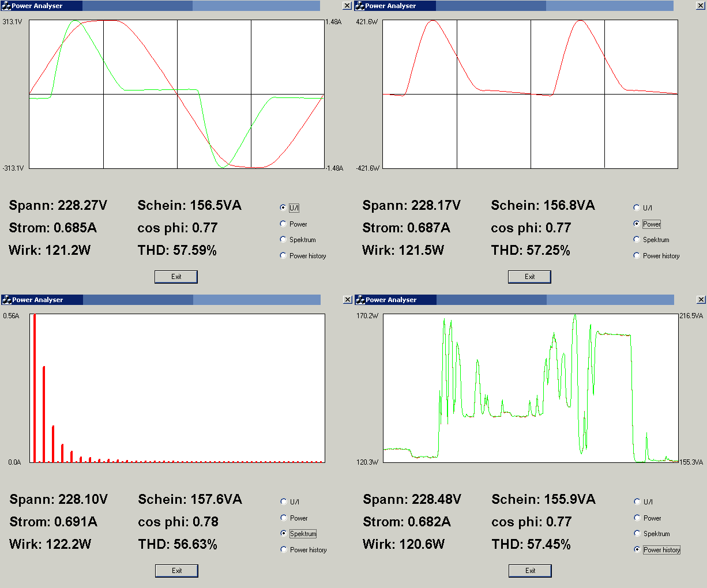The width and height of the screenshot is (707, 588).
Task: Click the 0.56A spectrum axis label
Action: (x=11, y=316)
